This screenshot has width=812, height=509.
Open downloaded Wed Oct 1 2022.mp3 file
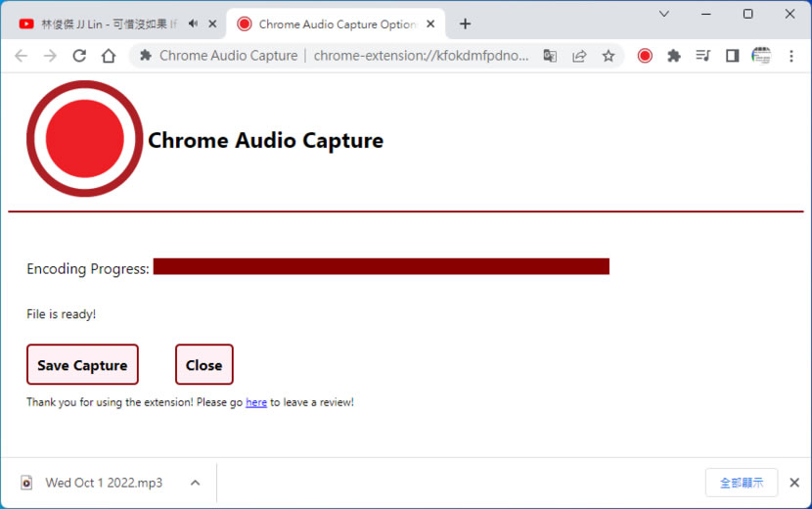tap(104, 483)
